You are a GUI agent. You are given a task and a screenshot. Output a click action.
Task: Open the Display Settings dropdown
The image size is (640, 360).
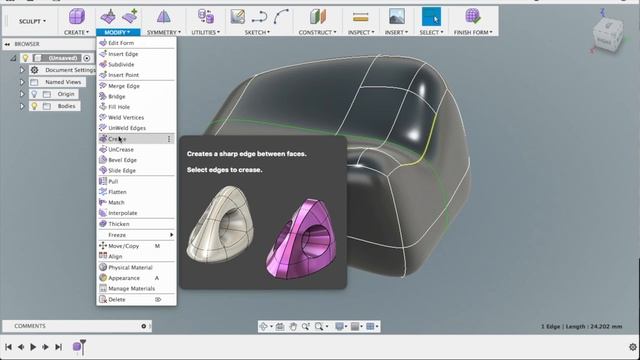pos(340,327)
